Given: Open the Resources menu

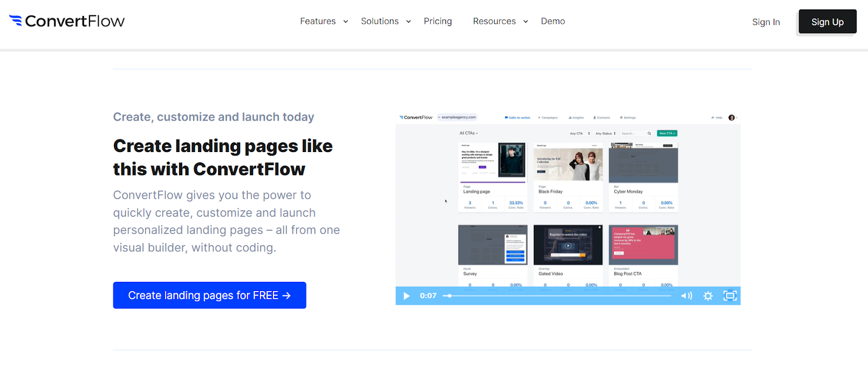Looking at the screenshot, I should tap(494, 21).
